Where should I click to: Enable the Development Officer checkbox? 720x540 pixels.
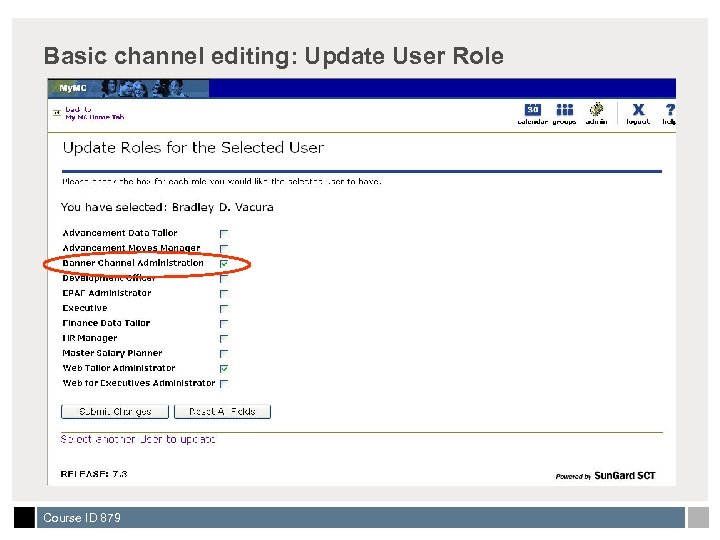click(224, 279)
